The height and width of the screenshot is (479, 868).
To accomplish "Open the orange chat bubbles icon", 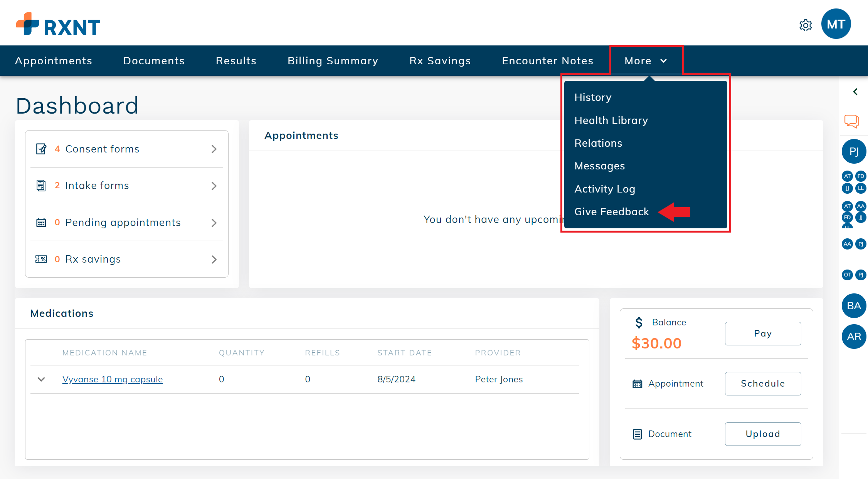I will point(852,121).
